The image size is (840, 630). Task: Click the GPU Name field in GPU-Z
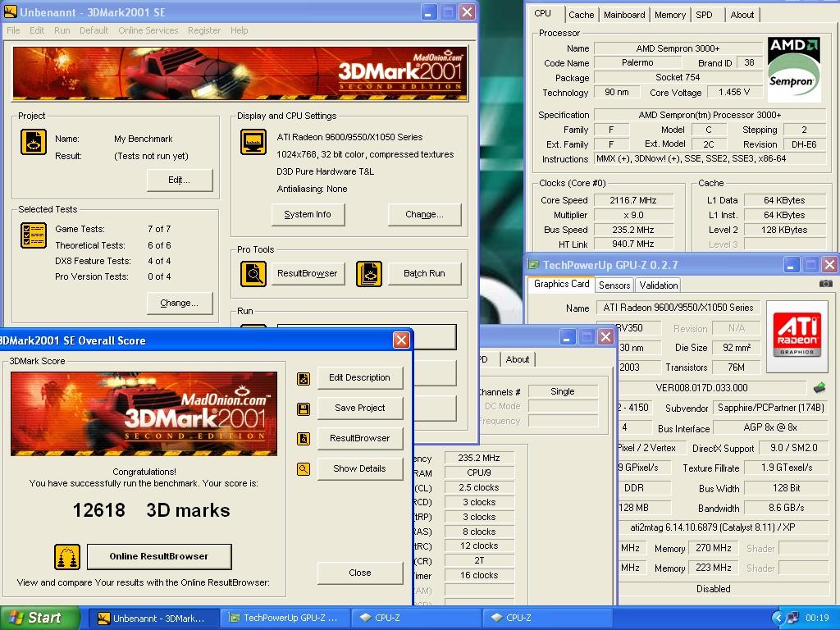click(x=678, y=308)
